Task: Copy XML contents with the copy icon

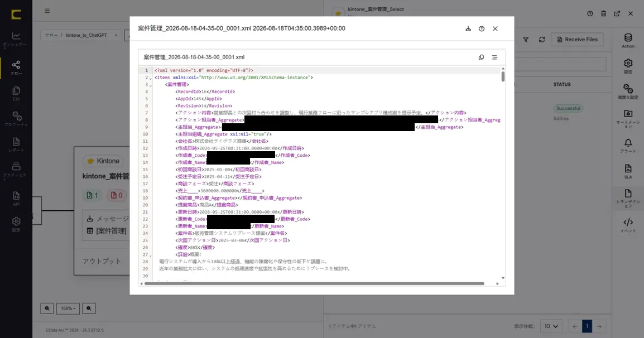Action: click(481, 57)
